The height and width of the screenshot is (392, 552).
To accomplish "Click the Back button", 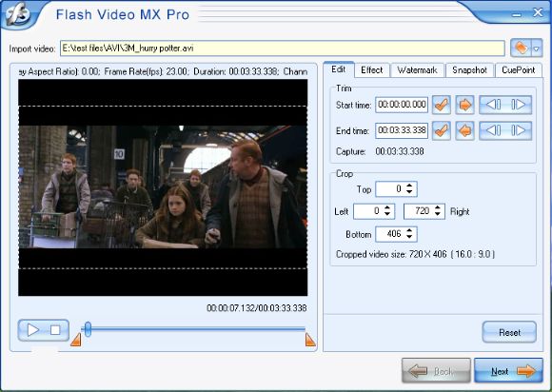I will (x=436, y=370).
